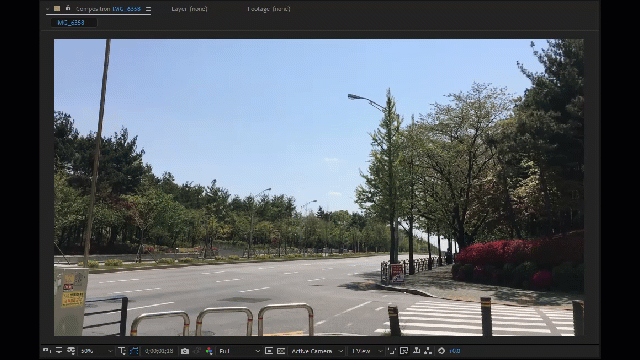Click the street video preview frame

(x=319, y=187)
